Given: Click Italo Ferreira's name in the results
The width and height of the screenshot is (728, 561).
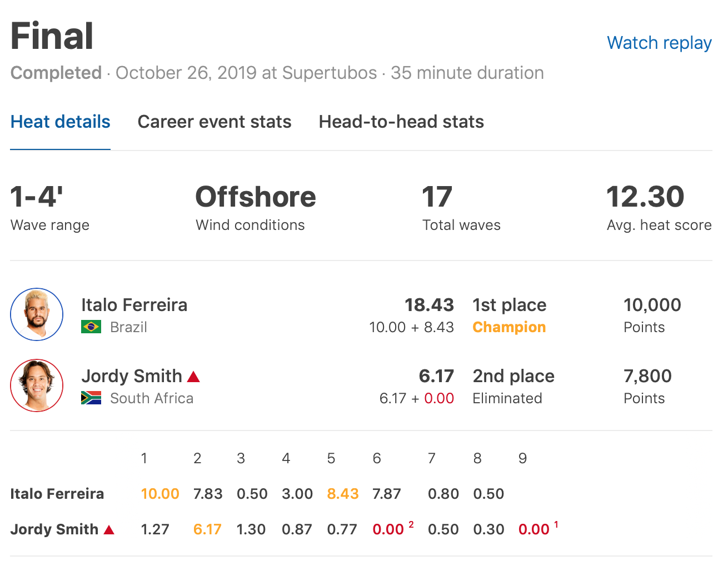Looking at the screenshot, I should point(134,305).
